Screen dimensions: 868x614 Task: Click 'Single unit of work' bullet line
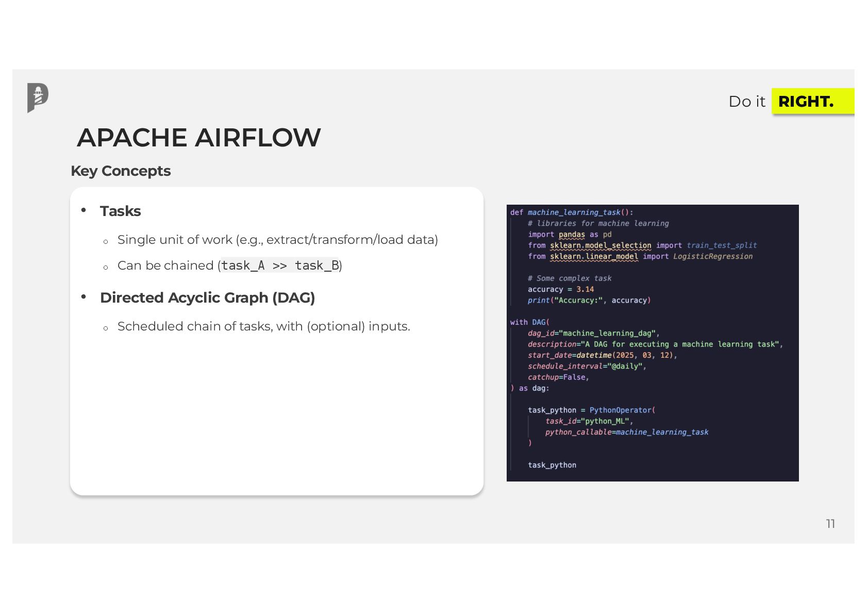pyautogui.click(x=277, y=240)
